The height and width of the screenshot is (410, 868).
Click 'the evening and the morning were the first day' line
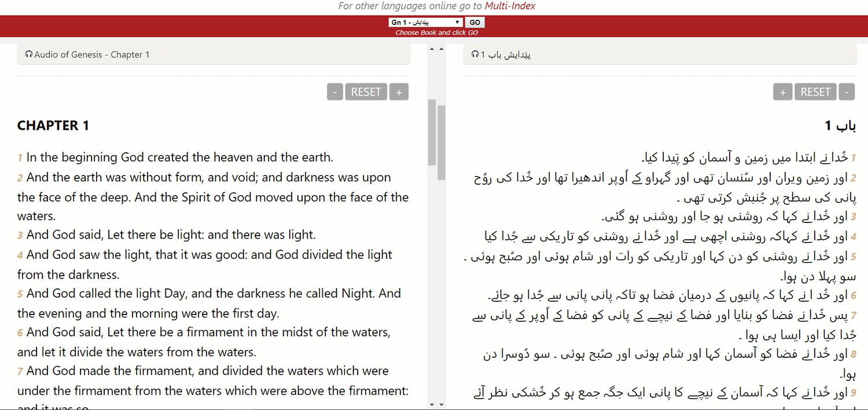(x=148, y=313)
